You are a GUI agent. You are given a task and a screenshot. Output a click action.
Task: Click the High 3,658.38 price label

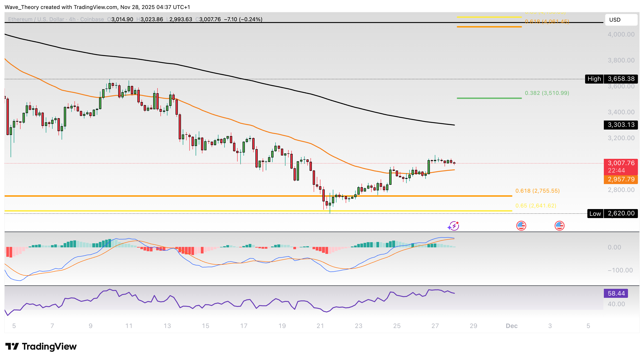click(611, 79)
